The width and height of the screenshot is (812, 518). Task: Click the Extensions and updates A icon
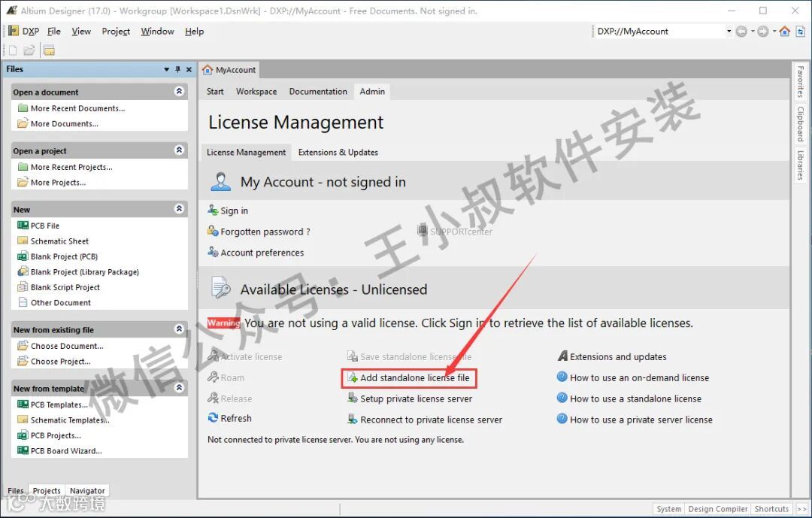pyautogui.click(x=562, y=356)
